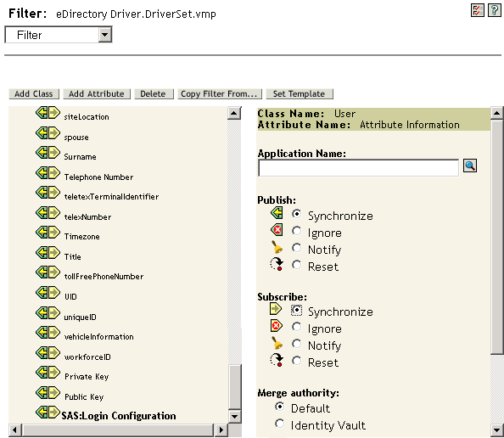Click the sync icon next to SAS:Login Configuration
504x438 pixels.
click(x=48, y=412)
